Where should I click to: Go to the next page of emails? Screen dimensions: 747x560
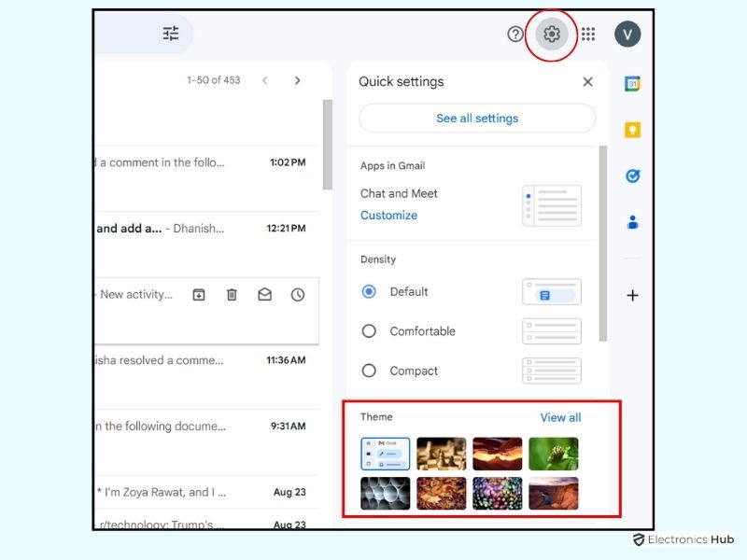(298, 80)
